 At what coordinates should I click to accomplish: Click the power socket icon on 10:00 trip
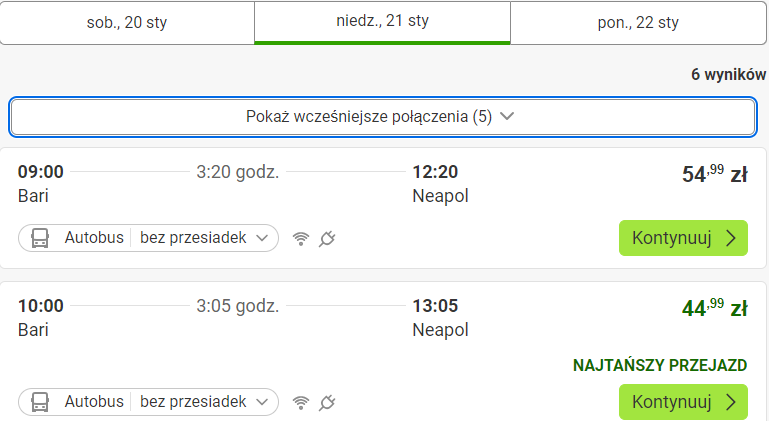(327, 403)
